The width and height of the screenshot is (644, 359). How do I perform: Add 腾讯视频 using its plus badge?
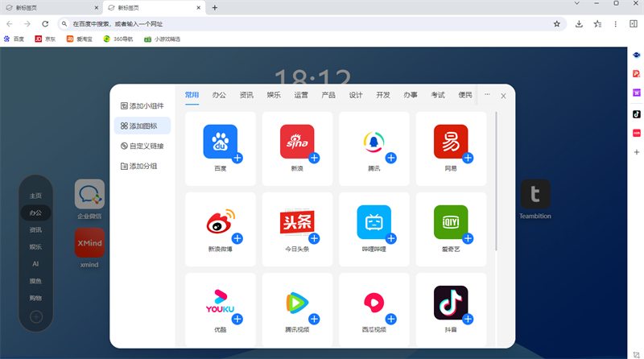(x=314, y=319)
